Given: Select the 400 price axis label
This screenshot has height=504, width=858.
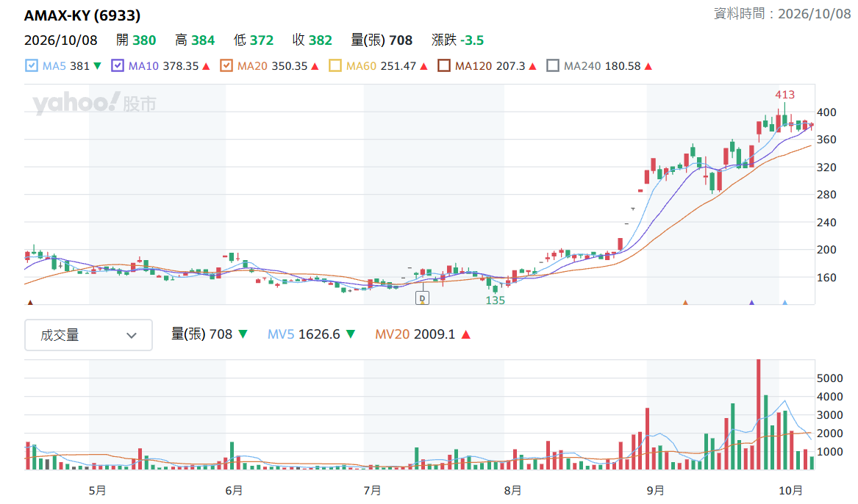Looking at the screenshot, I should [826, 112].
